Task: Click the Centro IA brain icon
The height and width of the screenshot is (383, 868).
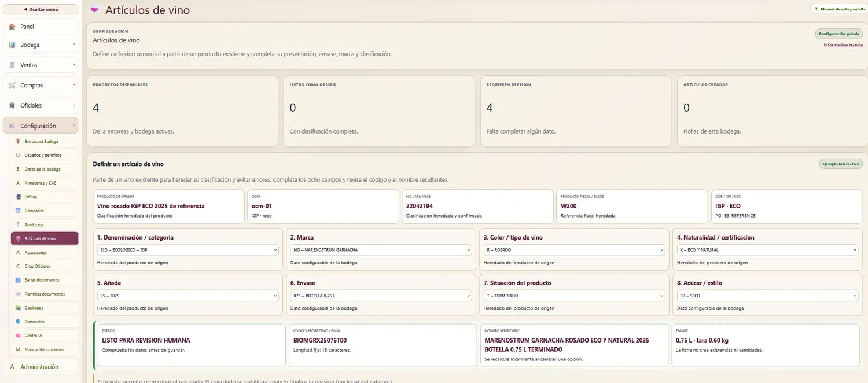Action: tap(18, 336)
